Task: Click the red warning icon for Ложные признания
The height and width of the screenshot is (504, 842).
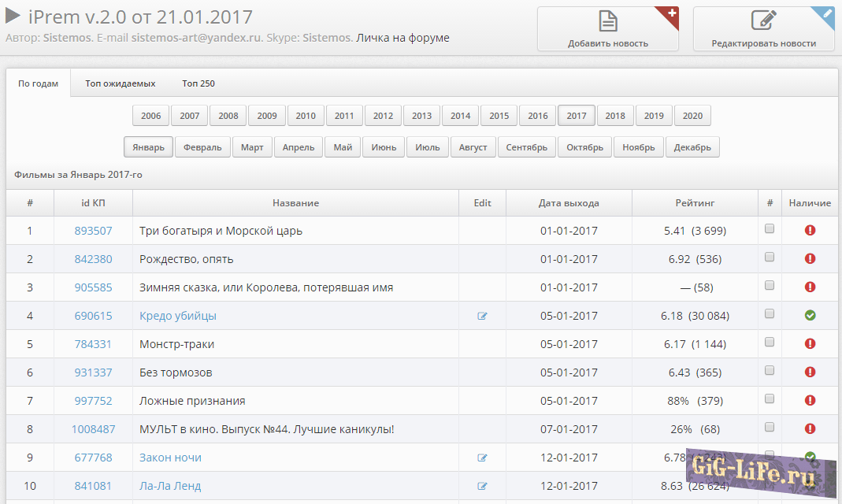Action: 810,401
